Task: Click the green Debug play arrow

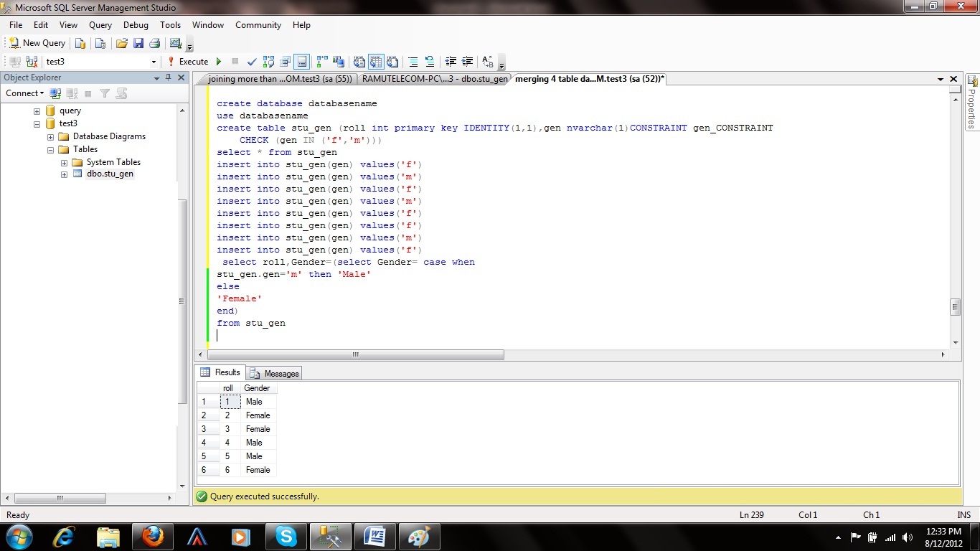Action: tap(219, 62)
